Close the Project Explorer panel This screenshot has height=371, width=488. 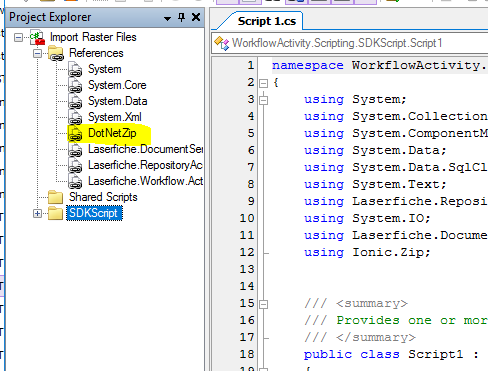click(196, 17)
